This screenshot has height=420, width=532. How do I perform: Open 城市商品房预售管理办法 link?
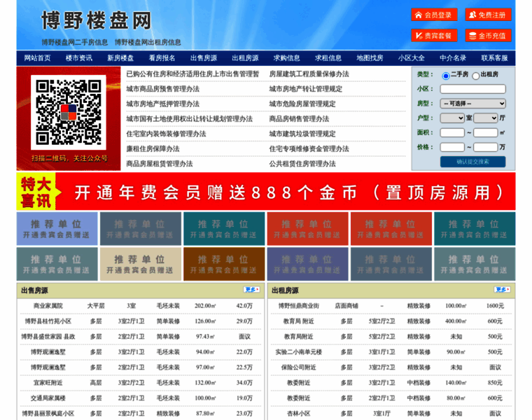pyautogui.click(x=162, y=89)
